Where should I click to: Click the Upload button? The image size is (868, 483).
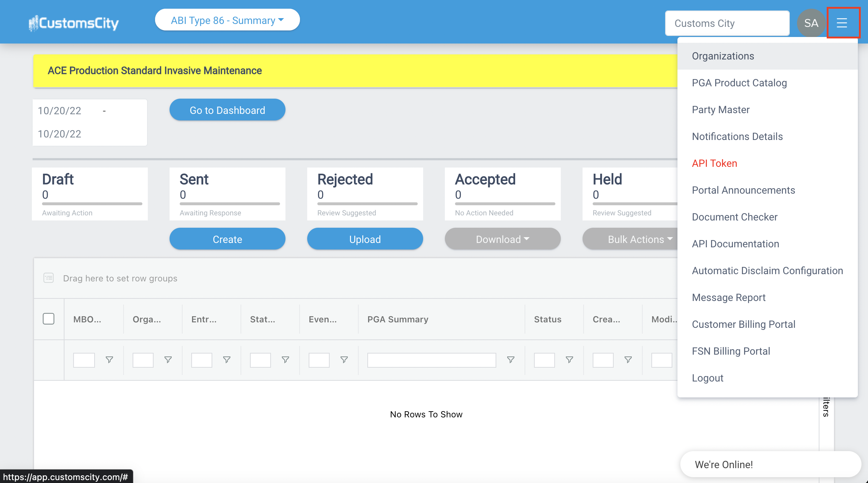point(365,239)
